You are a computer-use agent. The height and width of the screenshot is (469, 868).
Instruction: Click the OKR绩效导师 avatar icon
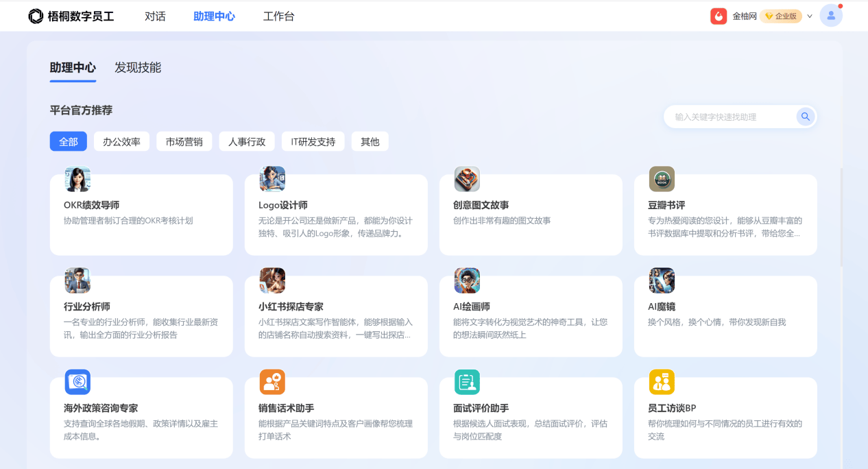[x=77, y=180]
